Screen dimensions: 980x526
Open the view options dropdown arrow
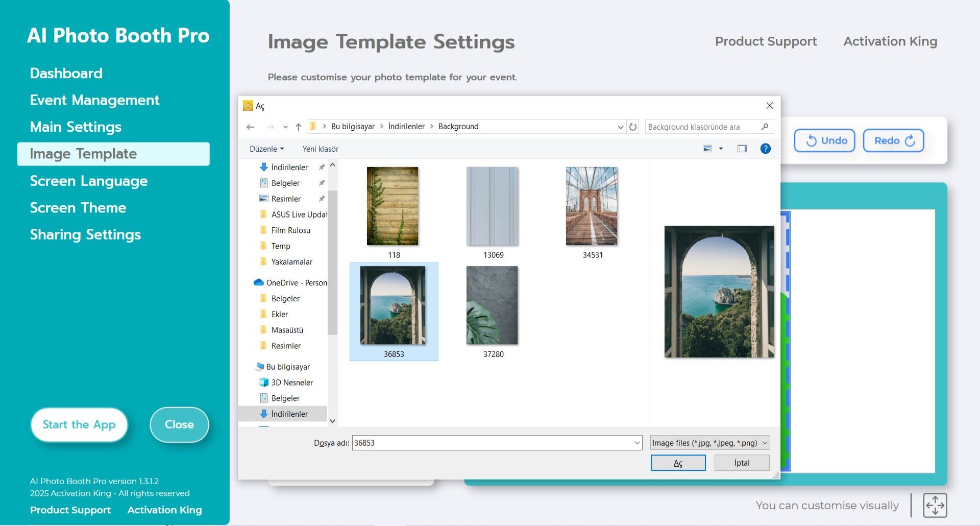click(721, 149)
